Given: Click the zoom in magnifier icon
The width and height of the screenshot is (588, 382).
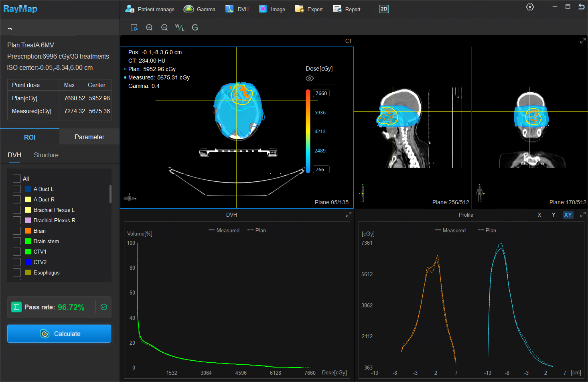Looking at the screenshot, I should 149,27.
